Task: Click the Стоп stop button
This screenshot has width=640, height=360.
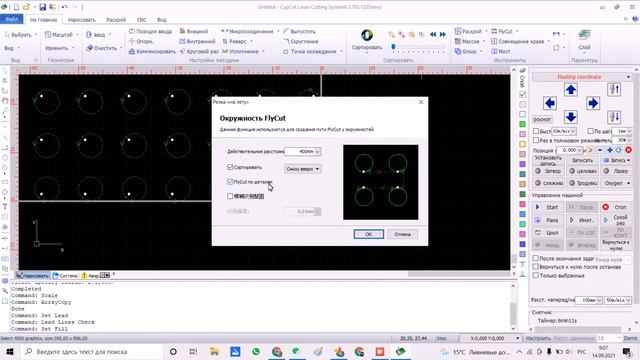Action: coord(615,207)
